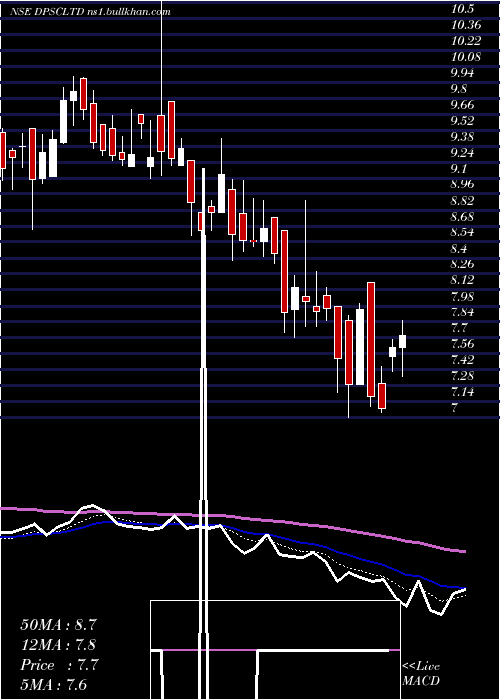The image size is (500, 700).
Task: Select the 7.56 price axis label
Action: tap(463, 344)
